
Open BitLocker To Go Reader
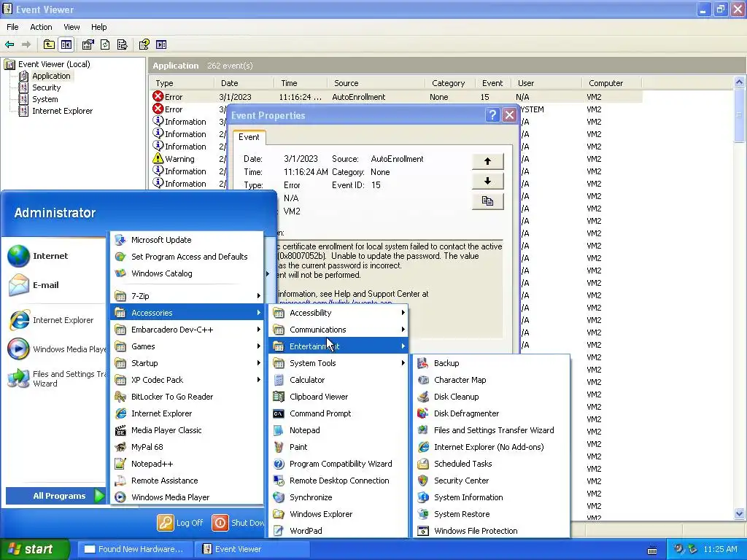click(x=187, y=397)
